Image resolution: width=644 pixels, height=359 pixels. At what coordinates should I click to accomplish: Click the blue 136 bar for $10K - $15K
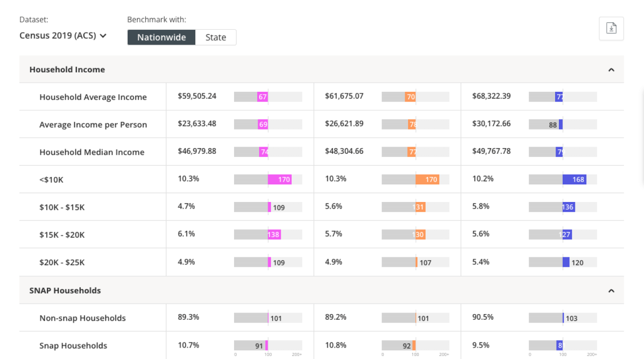568,207
